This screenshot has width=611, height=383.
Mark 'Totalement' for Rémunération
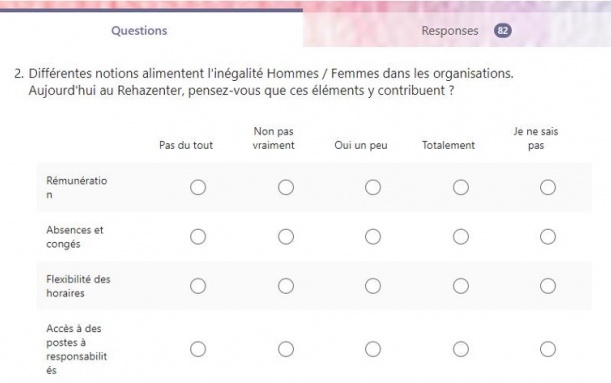461,187
